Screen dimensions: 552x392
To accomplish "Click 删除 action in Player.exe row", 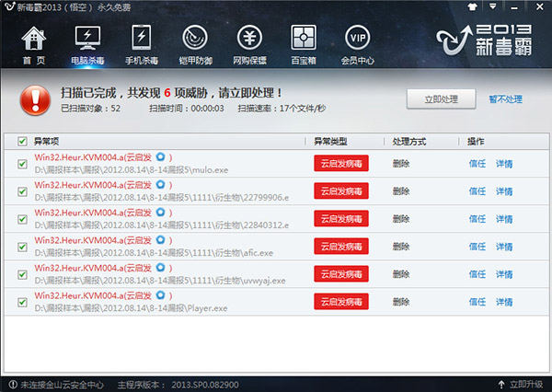I will pos(401,302).
